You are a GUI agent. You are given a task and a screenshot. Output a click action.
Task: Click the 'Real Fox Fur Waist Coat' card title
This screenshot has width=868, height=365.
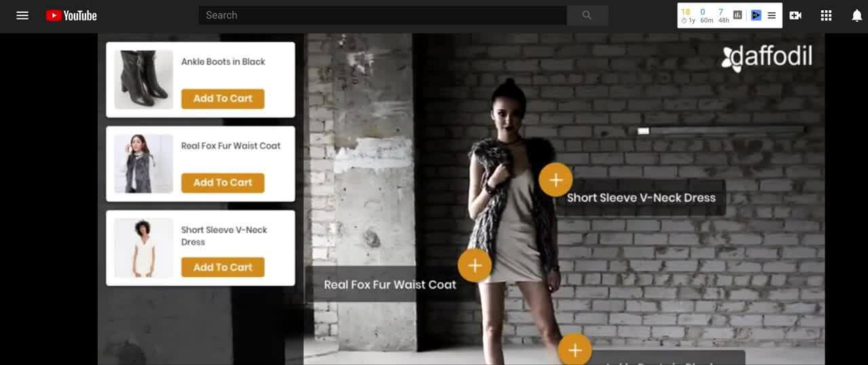click(x=231, y=146)
